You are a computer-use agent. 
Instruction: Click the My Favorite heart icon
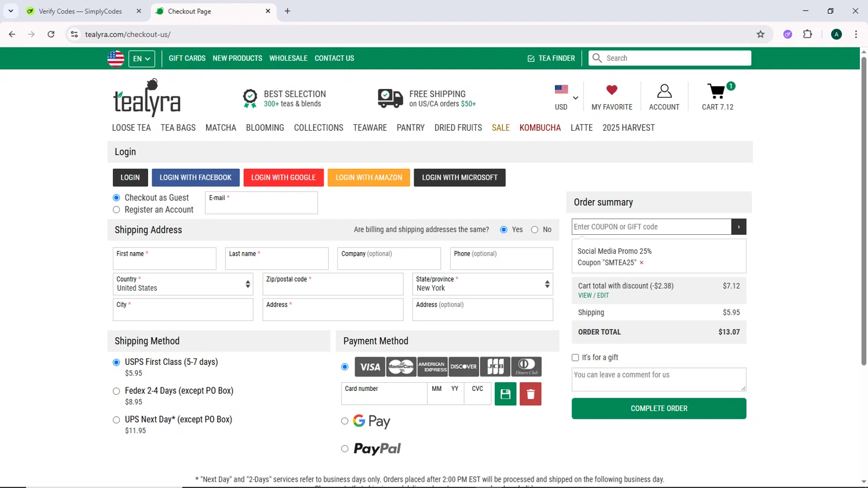612,90
